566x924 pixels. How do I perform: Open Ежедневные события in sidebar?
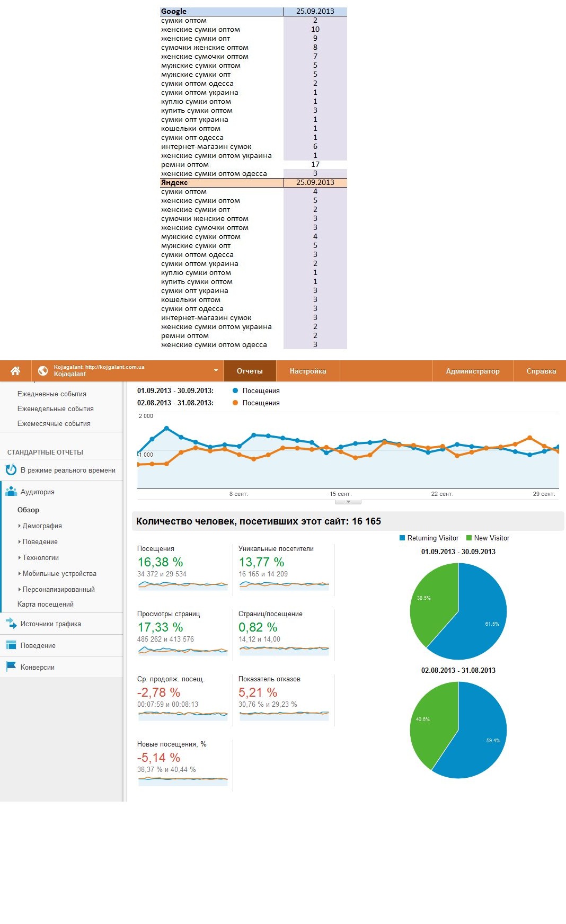point(52,394)
